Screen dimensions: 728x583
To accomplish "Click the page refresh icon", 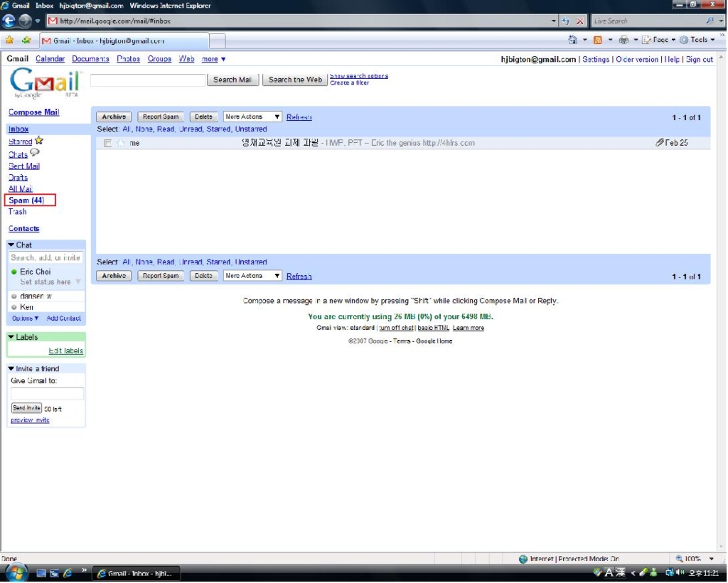I will click(x=565, y=21).
